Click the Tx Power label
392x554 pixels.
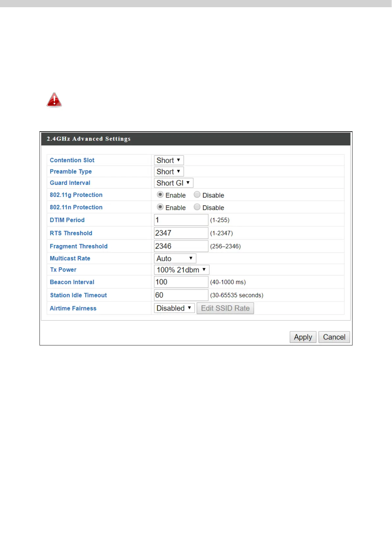pos(63,269)
